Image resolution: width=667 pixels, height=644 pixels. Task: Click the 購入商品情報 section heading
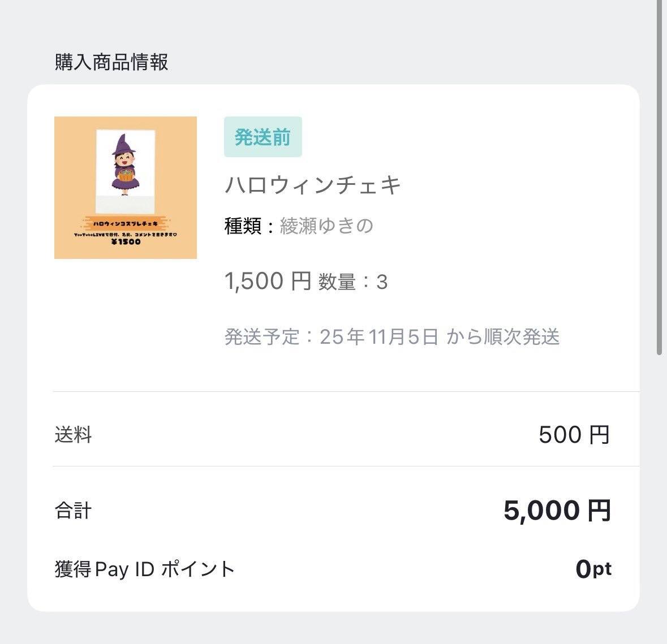click(x=111, y=62)
